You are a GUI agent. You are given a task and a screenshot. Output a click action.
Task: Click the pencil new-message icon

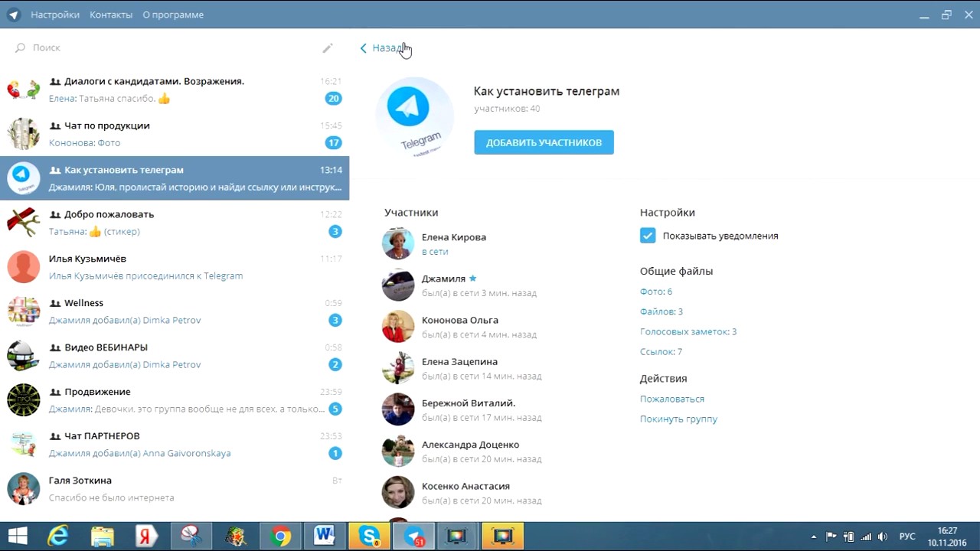(x=328, y=48)
